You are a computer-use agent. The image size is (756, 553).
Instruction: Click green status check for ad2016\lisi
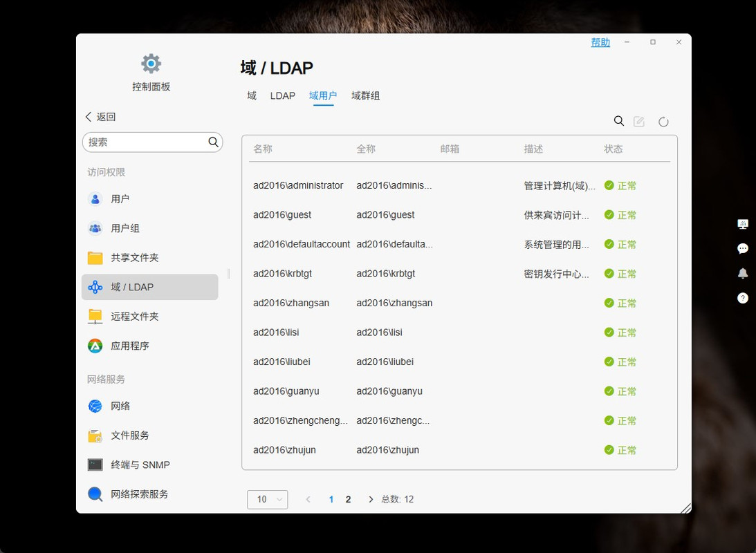point(609,332)
